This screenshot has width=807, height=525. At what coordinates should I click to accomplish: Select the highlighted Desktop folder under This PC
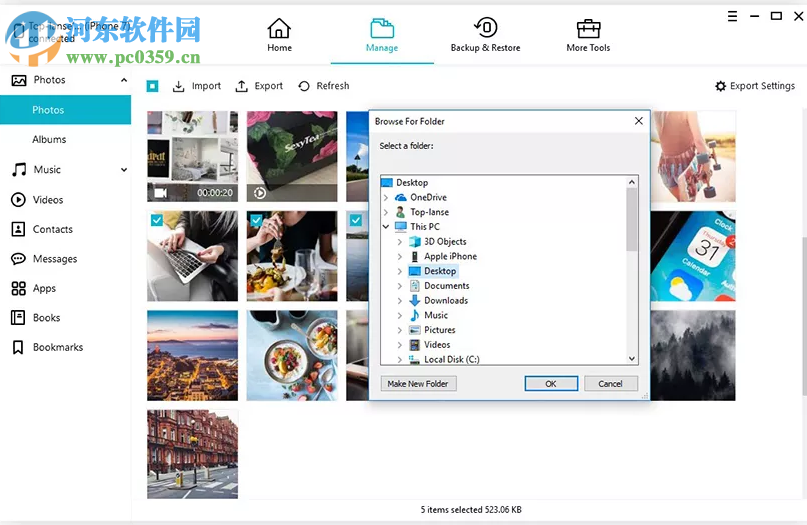pos(440,271)
